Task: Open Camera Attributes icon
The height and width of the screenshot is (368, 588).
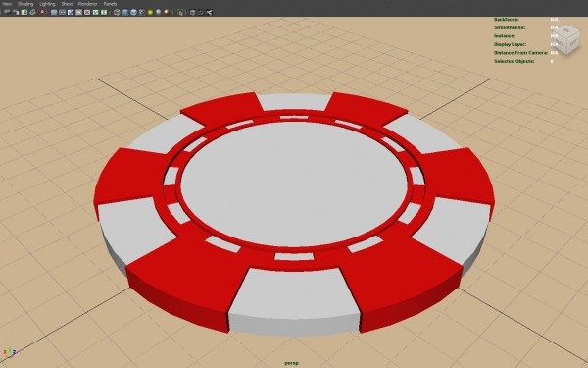Action: click(x=16, y=12)
